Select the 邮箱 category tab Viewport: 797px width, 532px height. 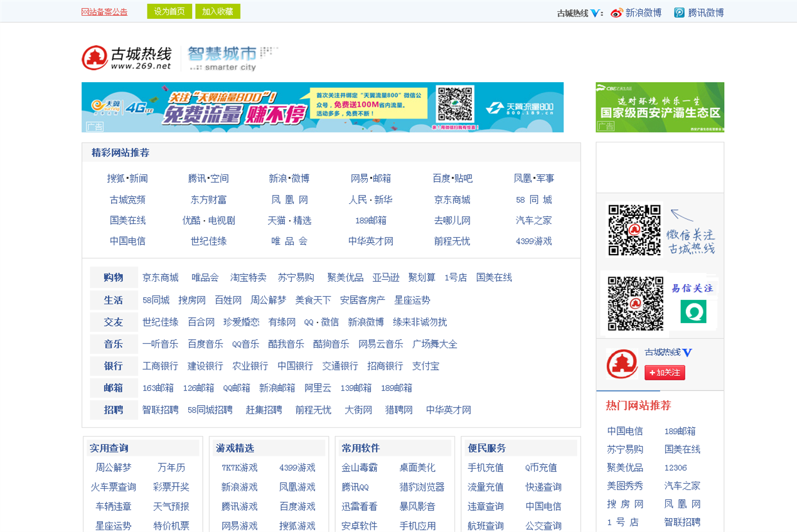(114, 388)
